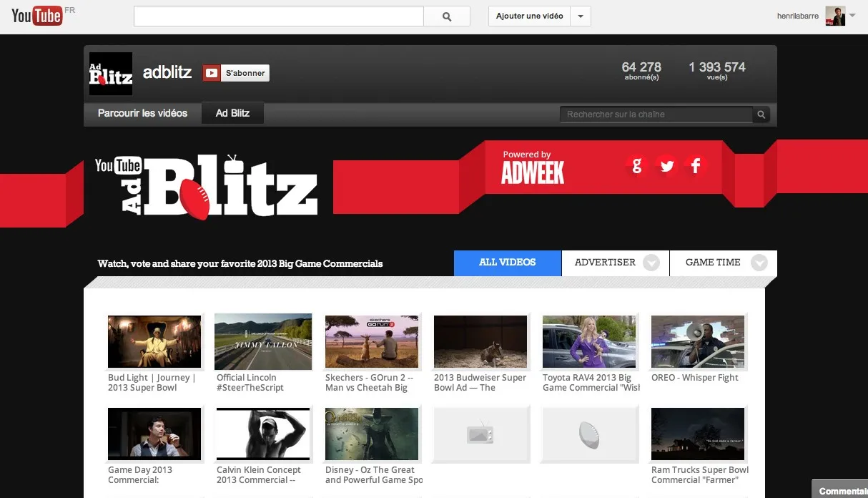The width and height of the screenshot is (868, 498).
Task: Open the Ram Trucks Farmer video thumbnail
Action: click(698, 434)
